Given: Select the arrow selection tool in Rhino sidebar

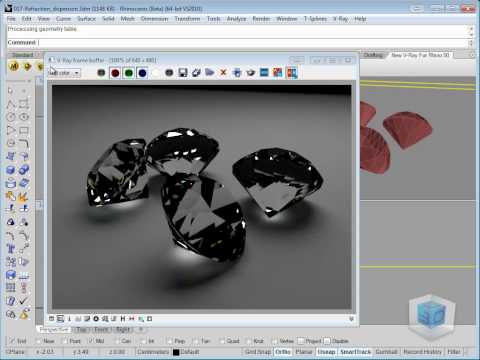Looking at the screenshot, I should 10,91.
